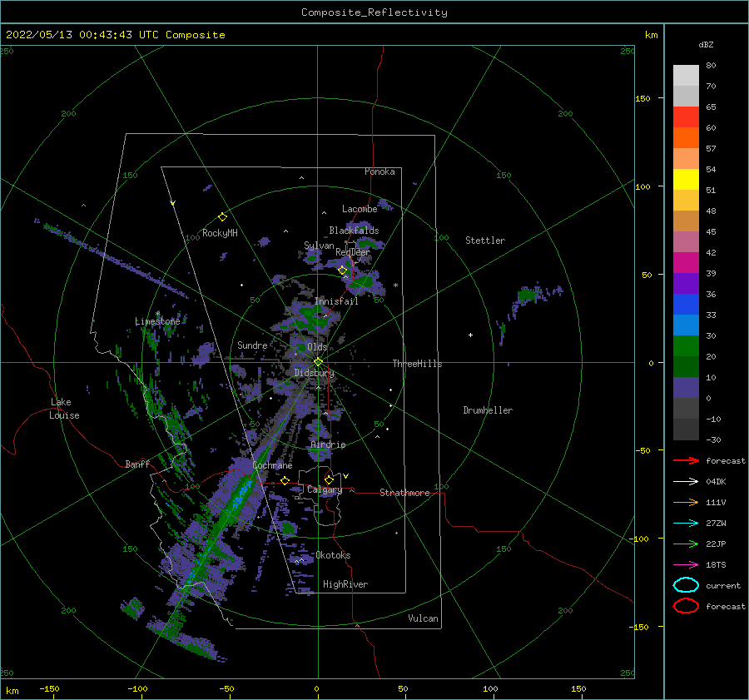Click the Banff label
Screen dimensions: 749x700
[x=137, y=464]
